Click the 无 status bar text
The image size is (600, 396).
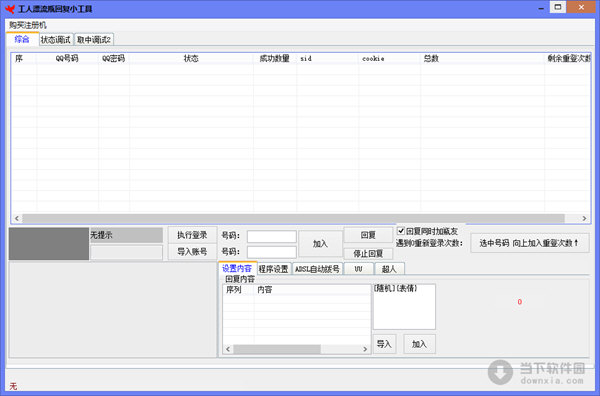13,386
